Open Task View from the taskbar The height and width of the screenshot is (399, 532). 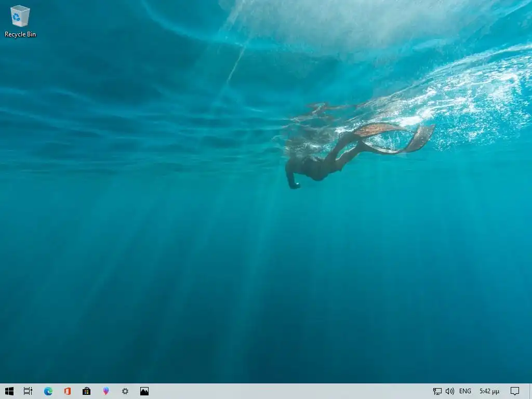pos(28,391)
